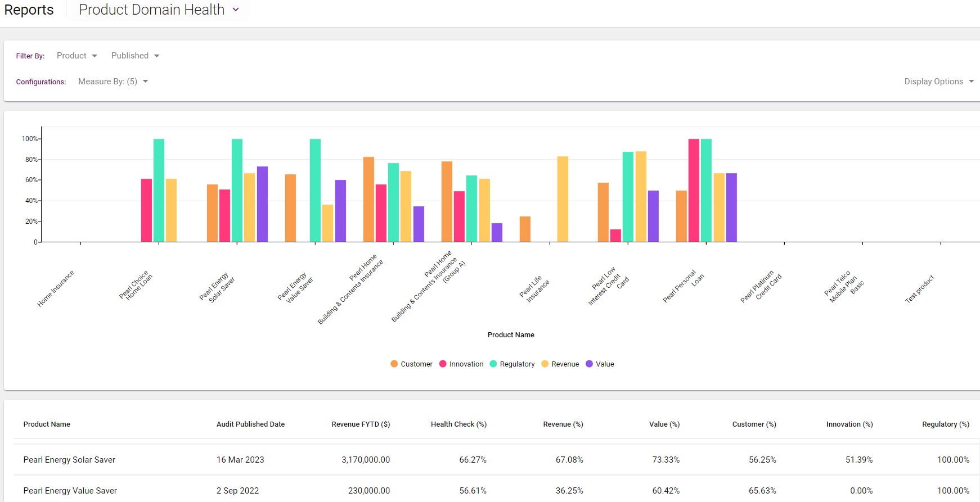This screenshot has width=980, height=502.
Task: Click Pearl Life Insurance customer bar
Action: pos(525,229)
